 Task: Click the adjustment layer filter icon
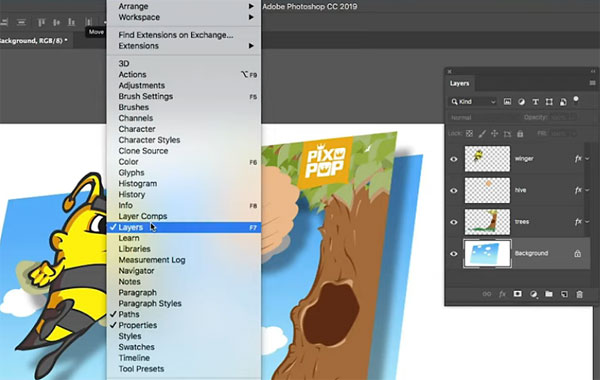click(x=521, y=102)
